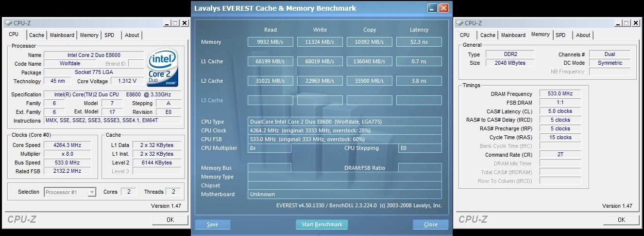
Task: Click OK button in right CPU-Z window
Action: click(x=621, y=220)
